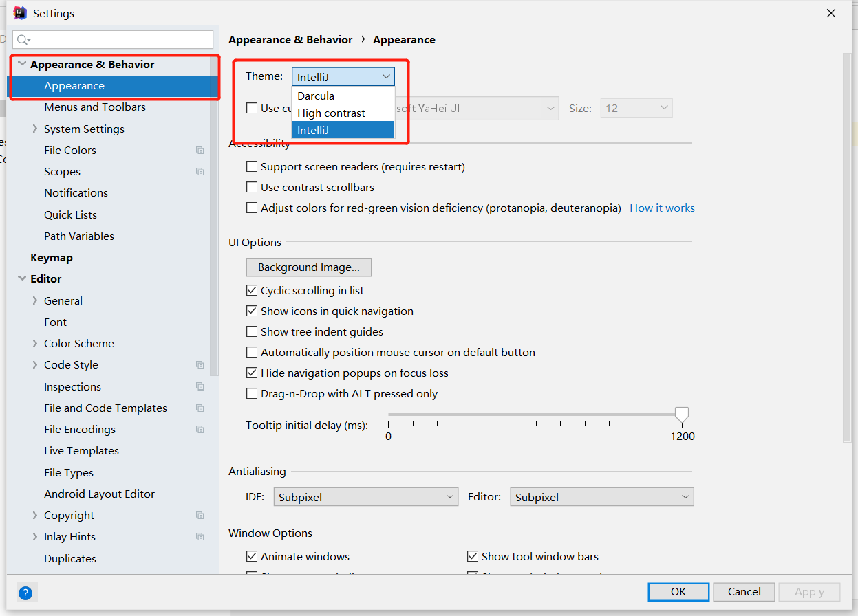Open the How it works link
Viewport: 858px width, 616px height.
tap(662, 208)
